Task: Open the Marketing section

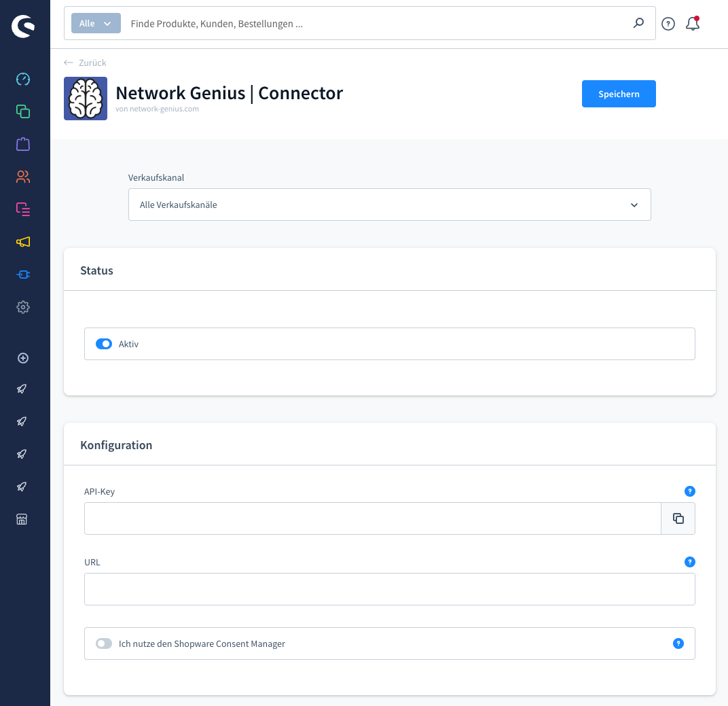Action: [x=22, y=242]
